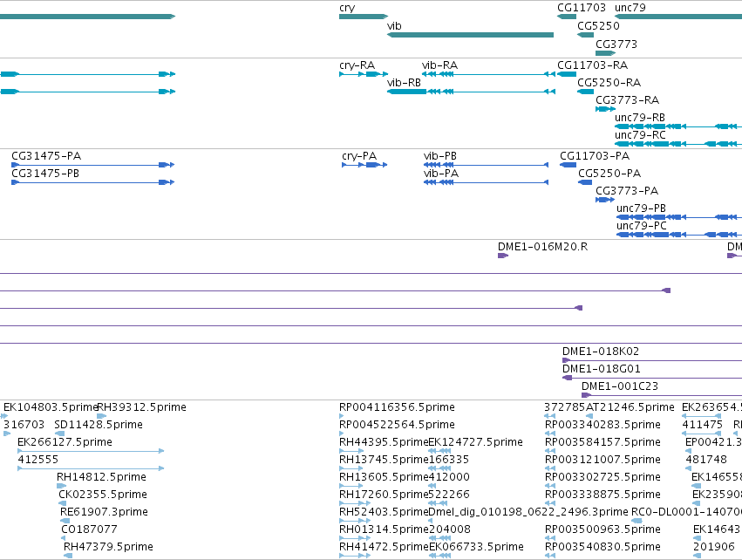Select EK066733.5prime EST
Viewport: 742px width, 560px height.
[x=439, y=556]
